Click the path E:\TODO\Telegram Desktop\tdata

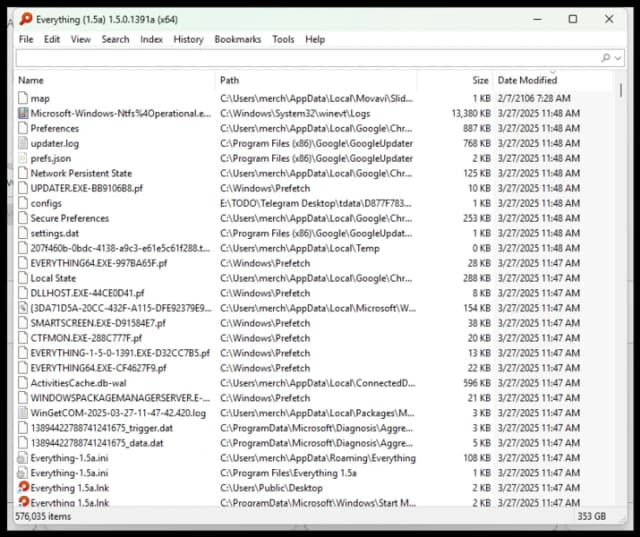click(316, 203)
